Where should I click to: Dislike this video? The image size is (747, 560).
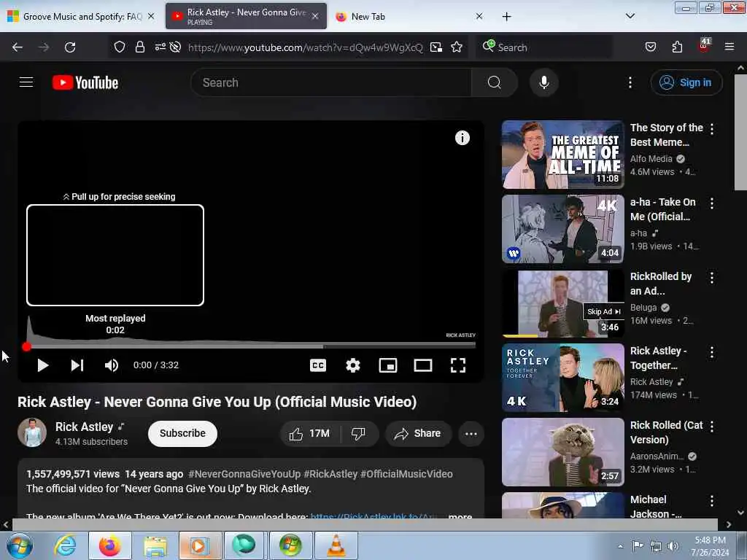click(x=358, y=433)
